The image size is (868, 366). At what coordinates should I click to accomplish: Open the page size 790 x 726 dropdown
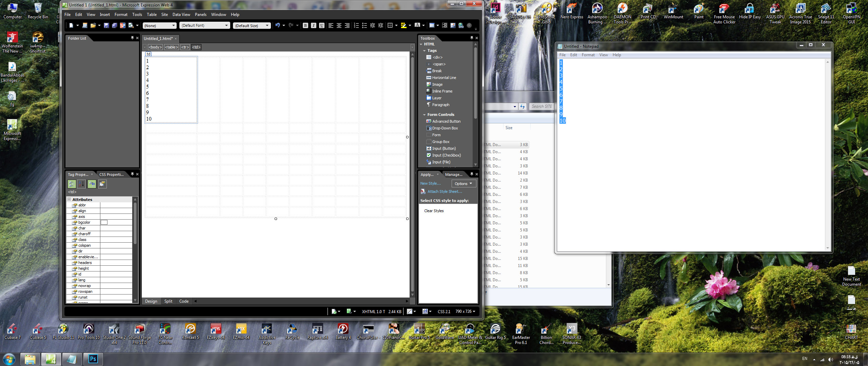click(465, 311)
